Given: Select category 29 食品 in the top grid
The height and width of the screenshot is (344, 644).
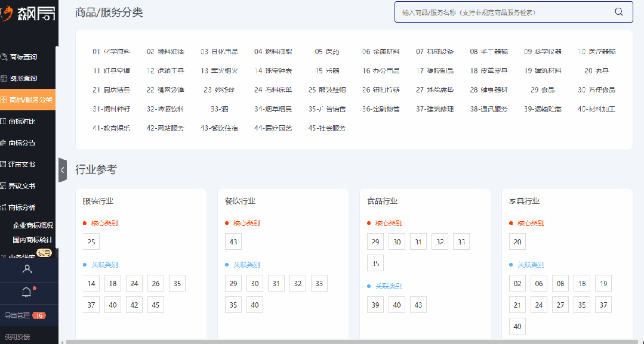Looking at the screenshot, I should tap(543, 90).
